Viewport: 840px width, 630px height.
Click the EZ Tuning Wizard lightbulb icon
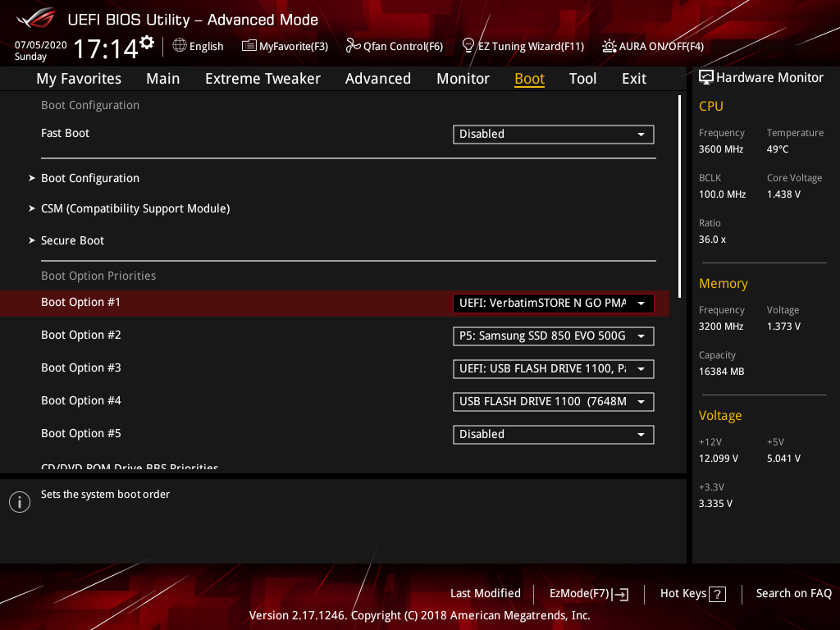468,46
